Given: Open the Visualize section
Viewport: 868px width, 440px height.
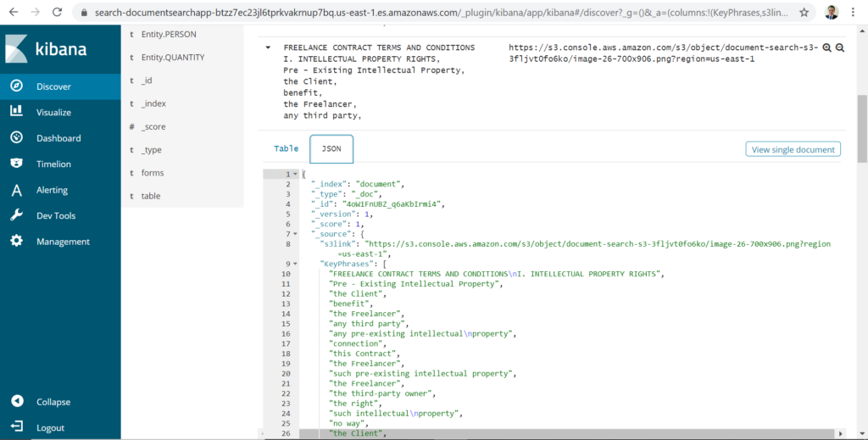Looking at the screenshot, I should point(53,112).
